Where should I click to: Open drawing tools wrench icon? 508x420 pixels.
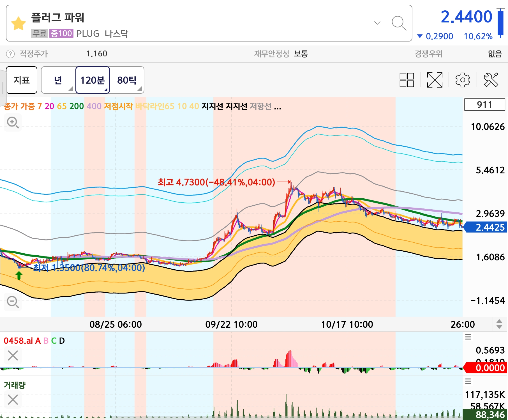(491, 80)
